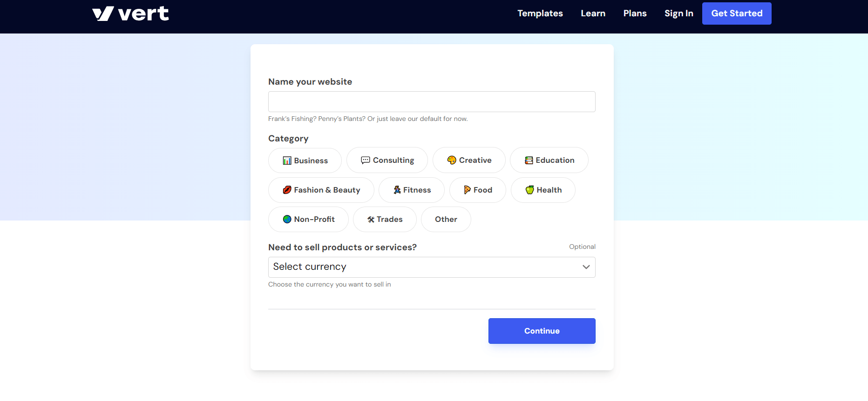Screen dimensions: 868x401
Task: Pick the Fitness runner icon
Action: 397,190
